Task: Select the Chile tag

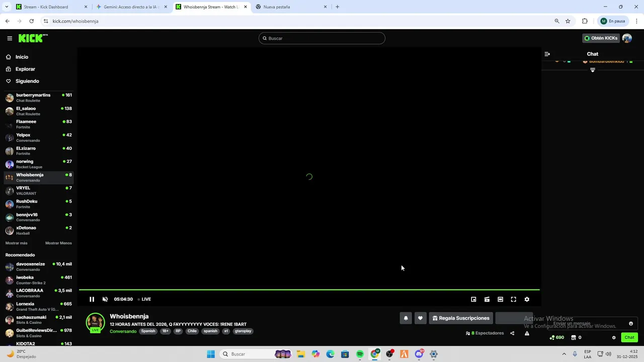Action: pos(192,331)
